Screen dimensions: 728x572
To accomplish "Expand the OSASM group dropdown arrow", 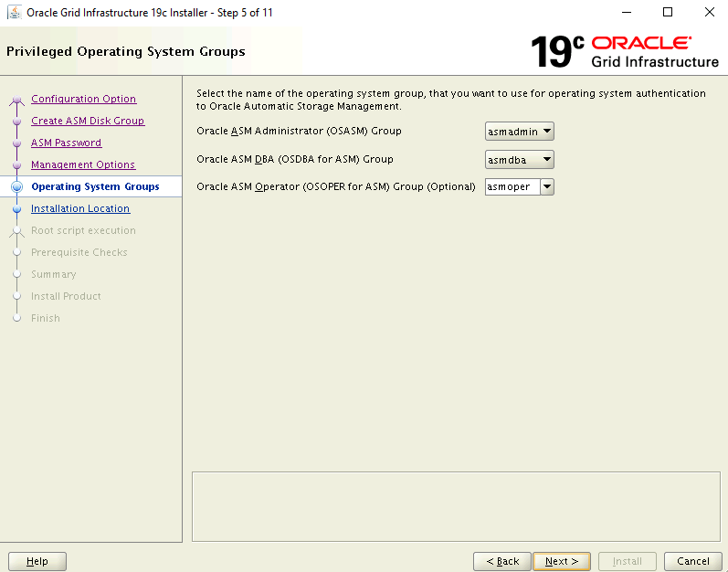I will pos(547,132).
